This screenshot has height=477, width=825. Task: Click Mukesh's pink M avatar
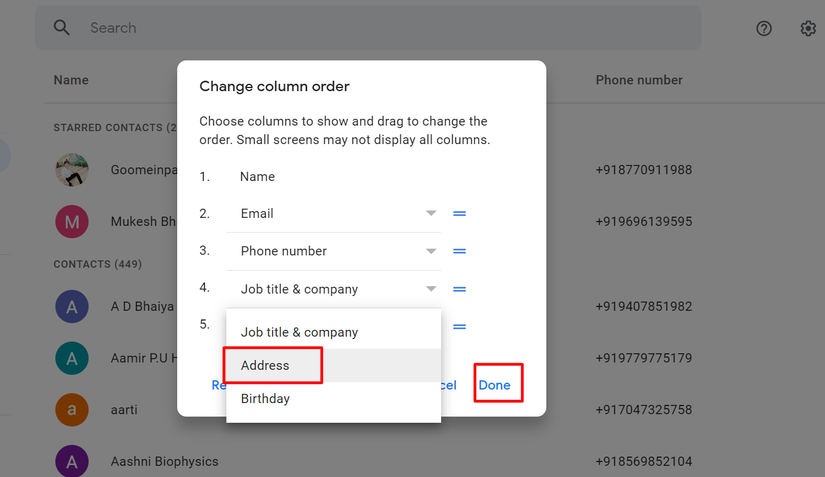pos(72,222)
